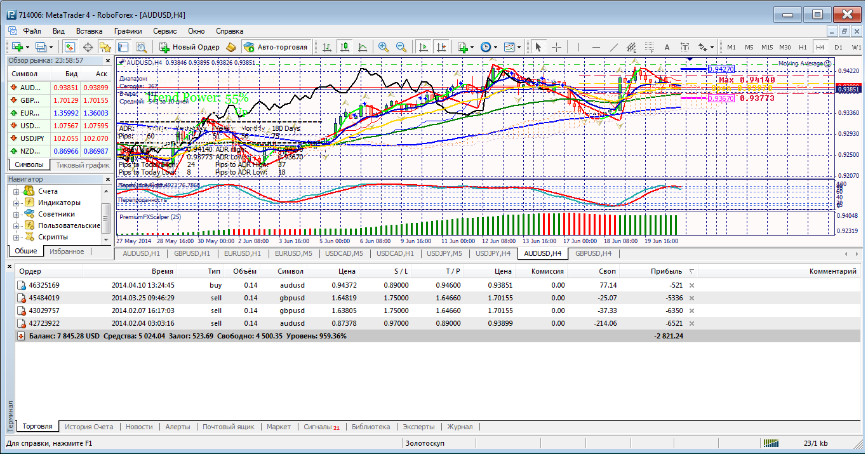The width and height of the screenshot is (868, 454).
Task: Select the Crosshair tool
Action: pyautogui.click(x=556, y=47)
